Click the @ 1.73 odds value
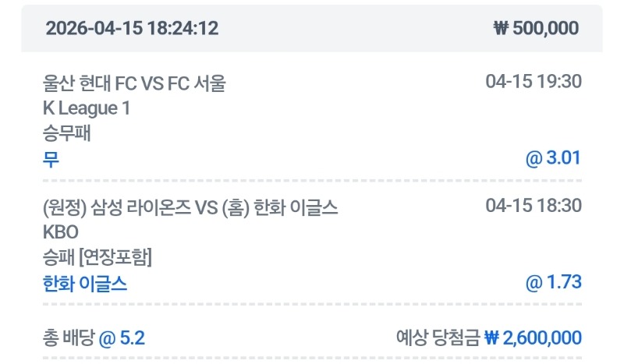Image resolution: width=624 pixels, height=364 pixels. [553, 282]
